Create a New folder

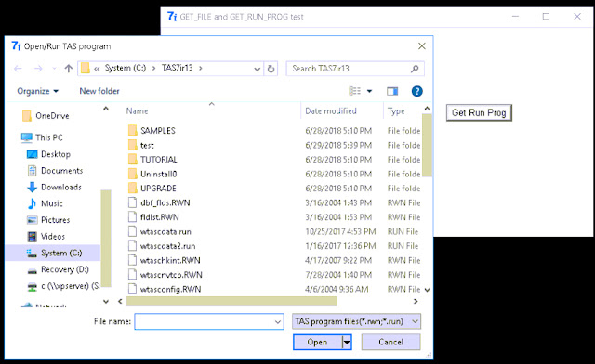(99, 91)
